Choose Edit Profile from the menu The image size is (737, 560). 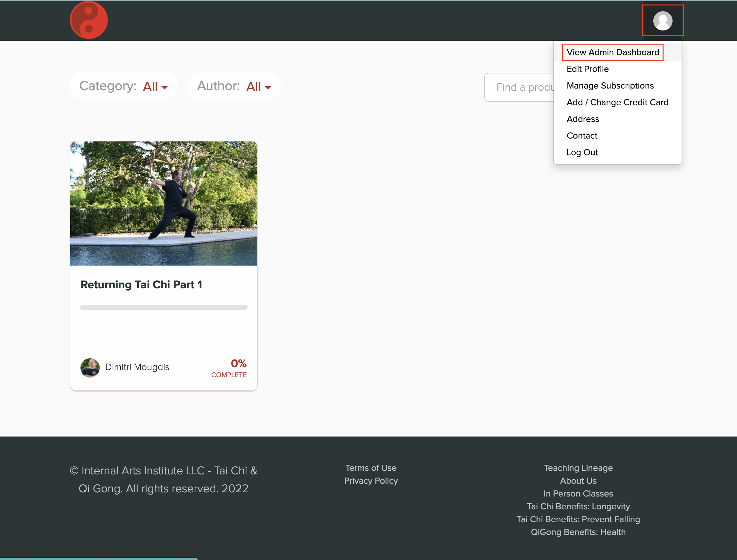(x=587, y=69)
